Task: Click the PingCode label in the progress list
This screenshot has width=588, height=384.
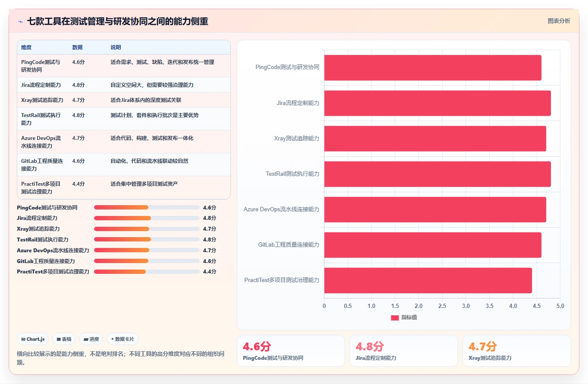Action: [x=47, y=207]
